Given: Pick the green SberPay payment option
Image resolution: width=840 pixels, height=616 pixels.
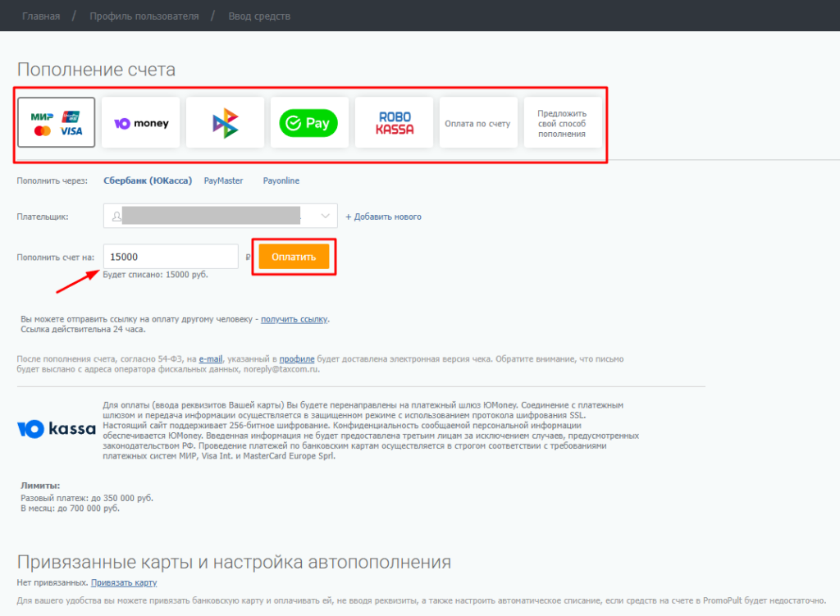Looking at the screenshot, I should click(x=309, y=123).
